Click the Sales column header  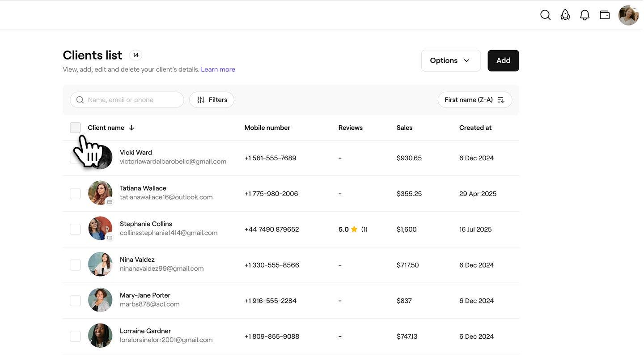[404, 128]
